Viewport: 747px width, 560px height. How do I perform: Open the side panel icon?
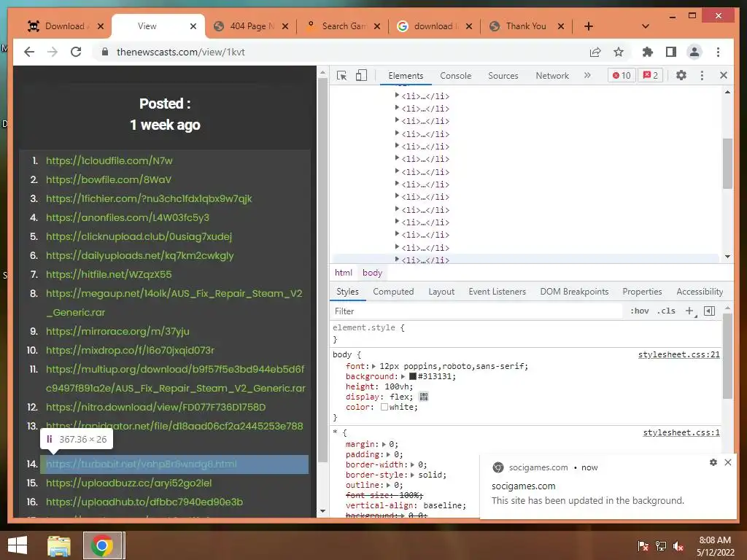(x=671, y=52)
